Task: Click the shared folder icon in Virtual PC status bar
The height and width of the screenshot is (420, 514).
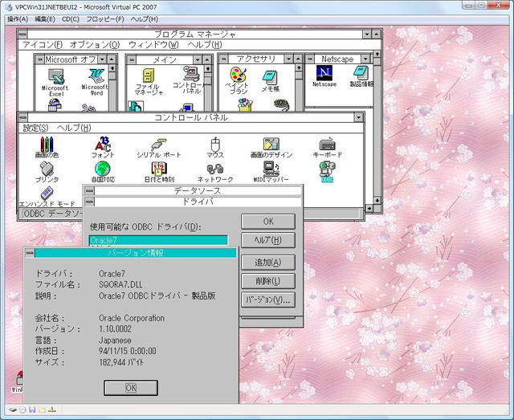Action: pyautogui.click(x=42, y=410)
